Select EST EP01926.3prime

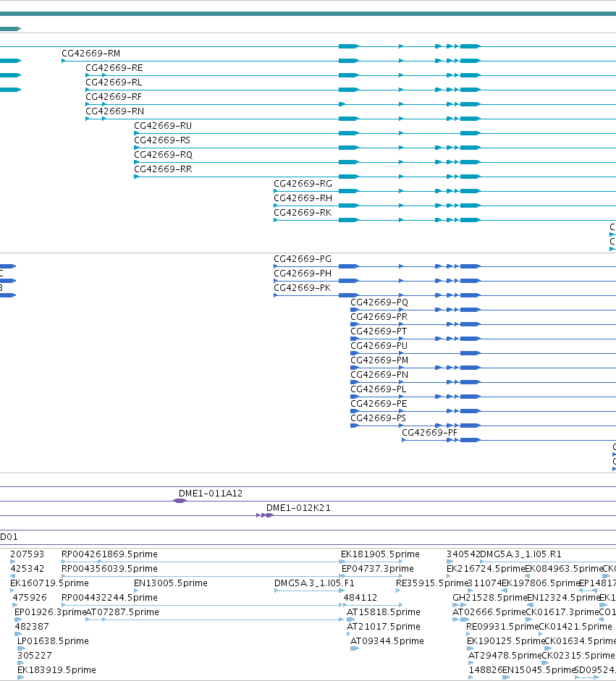click(x=50, y=612)
